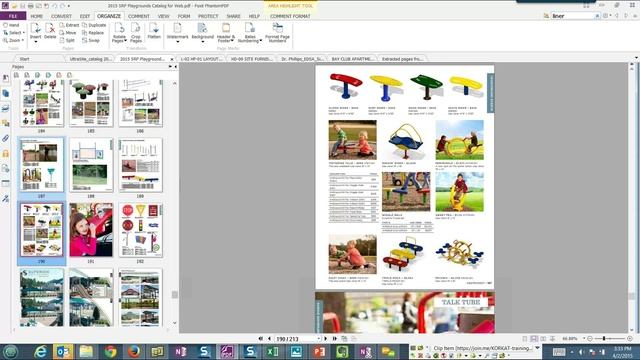Click the Duplicate pages tool
Viewport: 640px width, 360px height.
[94, 25]
